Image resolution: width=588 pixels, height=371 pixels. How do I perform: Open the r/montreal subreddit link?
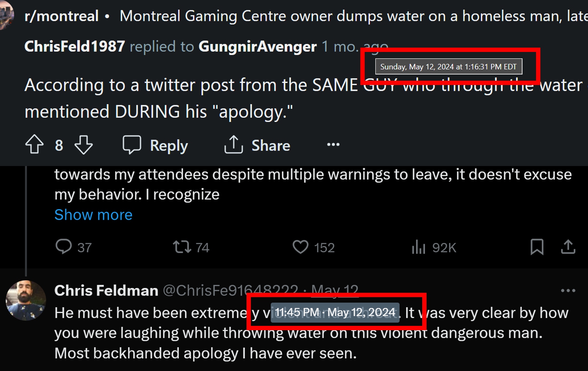(62, 16)
